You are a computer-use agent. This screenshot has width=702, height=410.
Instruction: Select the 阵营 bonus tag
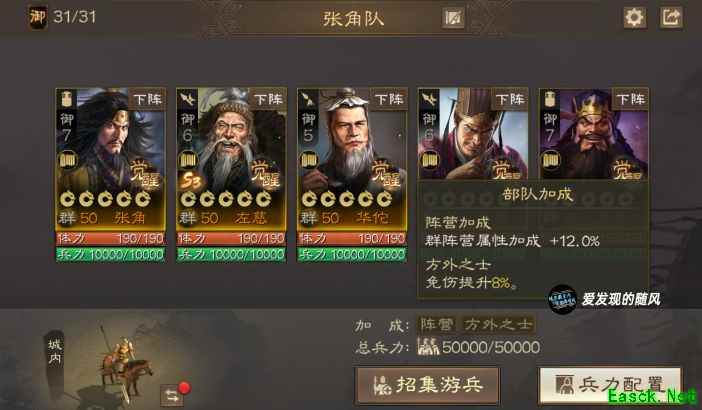click(x=437, y=325)
